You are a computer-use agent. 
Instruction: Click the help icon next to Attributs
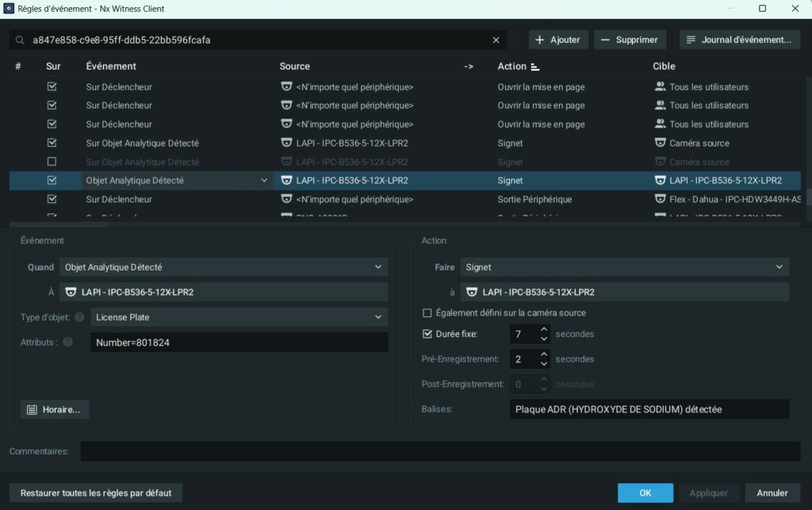(67, 343)
